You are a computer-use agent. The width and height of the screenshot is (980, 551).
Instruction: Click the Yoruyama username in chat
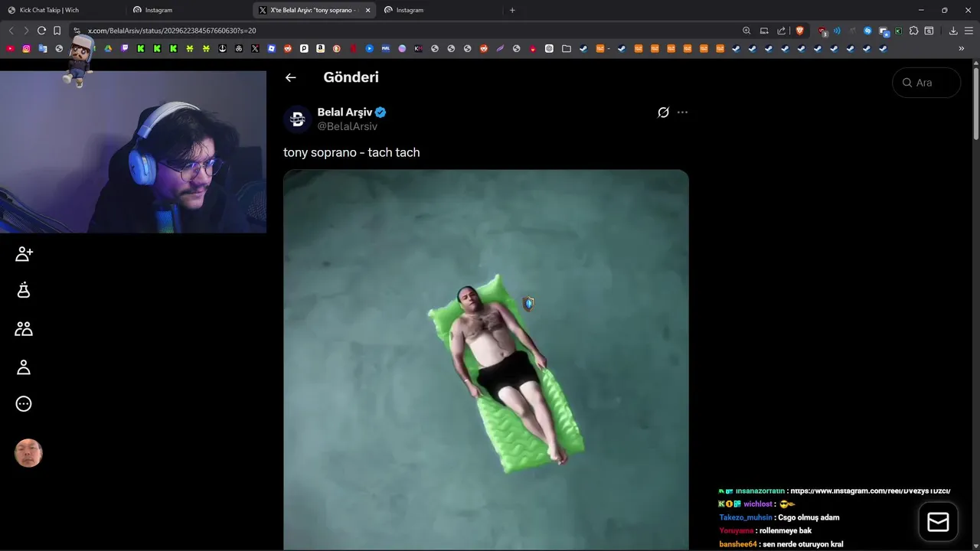click(737, 530)
